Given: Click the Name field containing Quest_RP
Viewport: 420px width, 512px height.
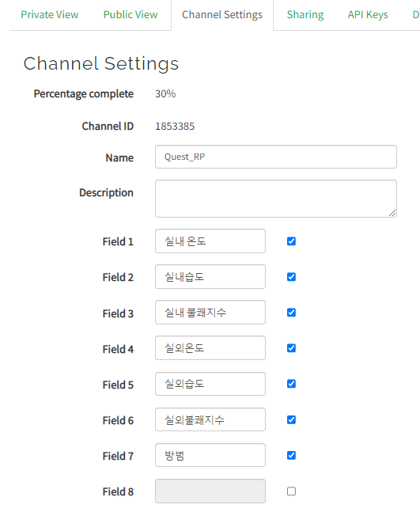Looking at the screenshot, I should pos(276,157).
